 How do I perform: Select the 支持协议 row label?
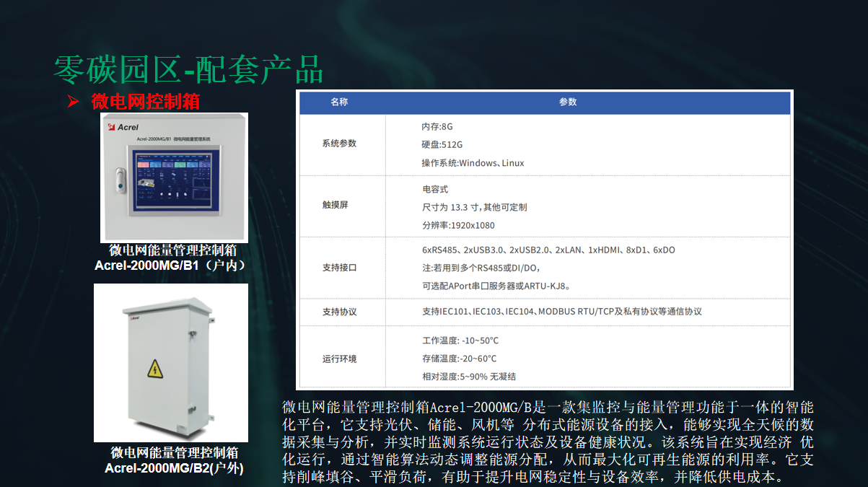[339, 312]
